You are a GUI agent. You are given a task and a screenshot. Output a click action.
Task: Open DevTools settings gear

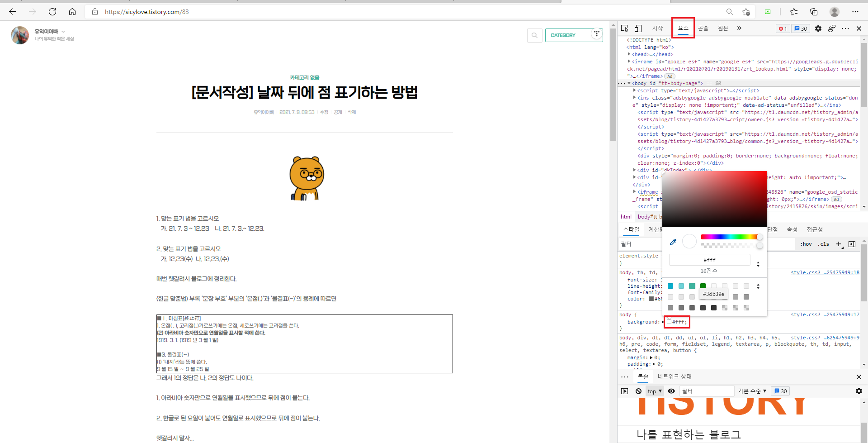(x=818, y=29)
